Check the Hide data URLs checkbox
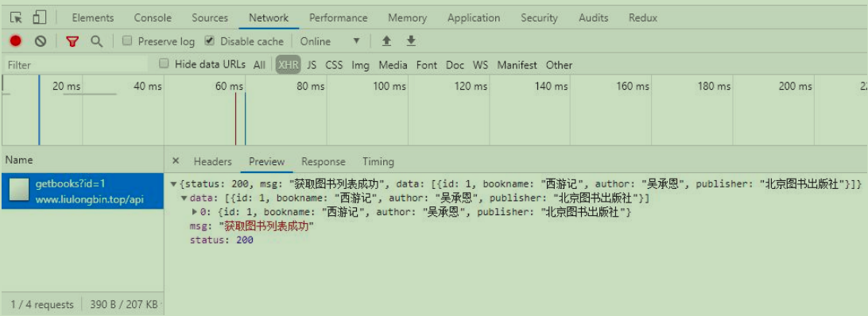Viewport: 868px width, 316px height. tap(163, 64)
